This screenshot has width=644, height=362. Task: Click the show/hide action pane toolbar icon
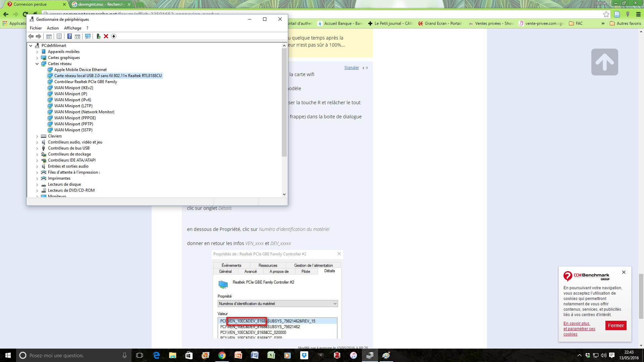(x=77, y=36)
